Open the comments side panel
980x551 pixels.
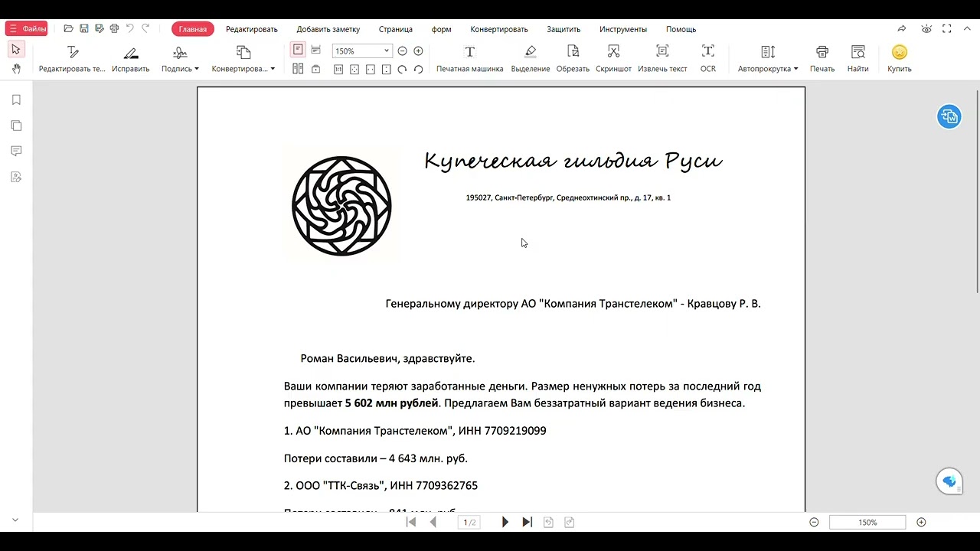coord(16,152)
